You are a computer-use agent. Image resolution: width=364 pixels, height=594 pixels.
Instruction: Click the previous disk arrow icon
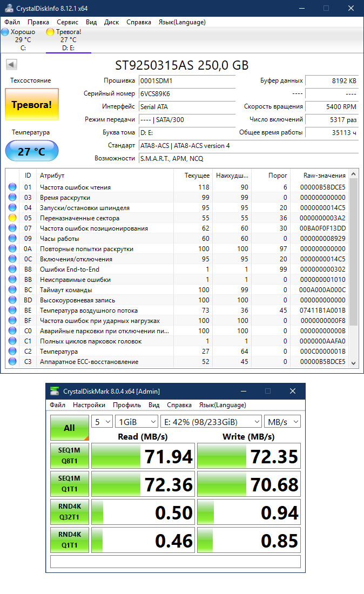click(x=11, y=65)
